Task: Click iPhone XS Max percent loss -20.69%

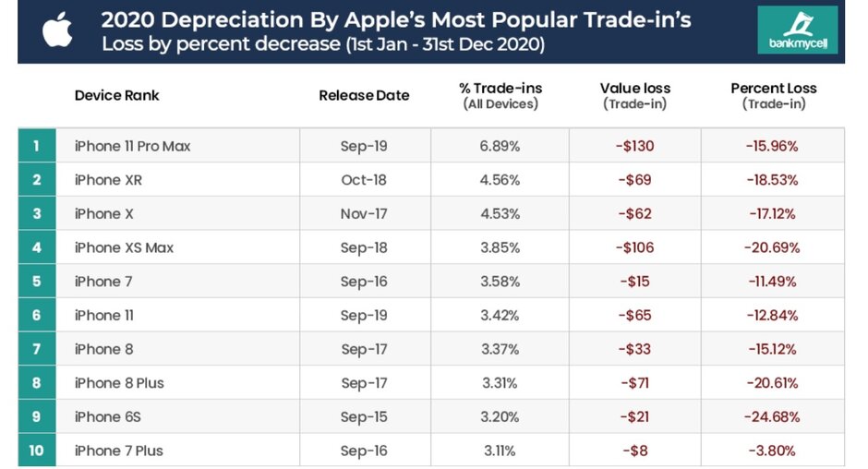Action: point(772,247)
